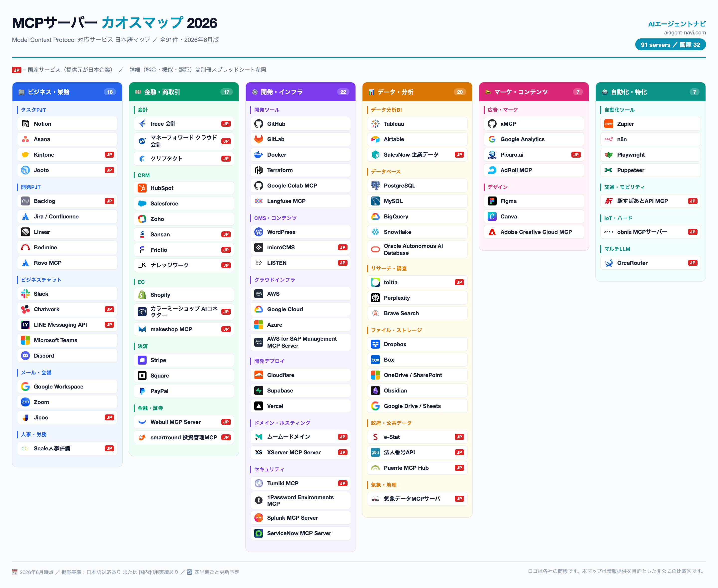Select the Zoom logo icon
Image resolution: width=718 pixels, height=588 pixels.
click(25, 402)
